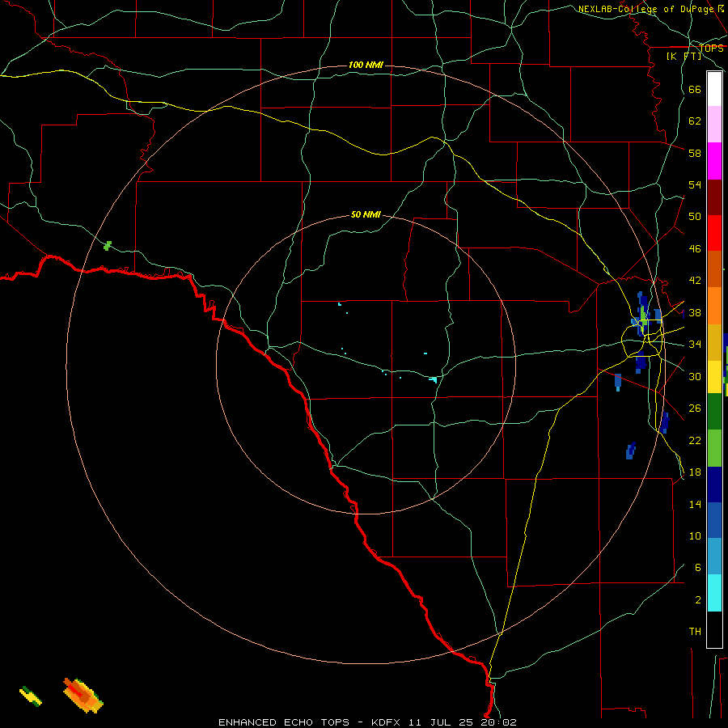Click the light pink legend swatch

714,124
